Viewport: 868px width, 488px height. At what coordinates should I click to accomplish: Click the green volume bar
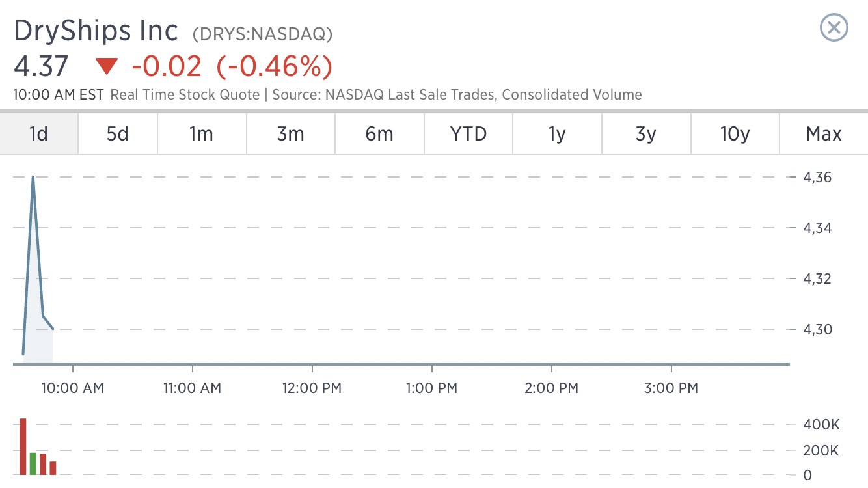pos(33,463)
